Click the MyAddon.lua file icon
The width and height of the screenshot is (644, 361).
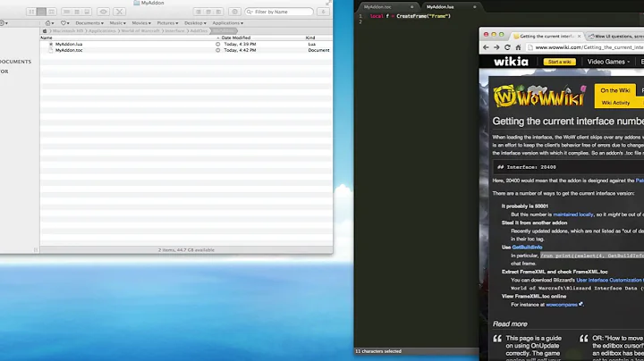(x=51, y=44)
